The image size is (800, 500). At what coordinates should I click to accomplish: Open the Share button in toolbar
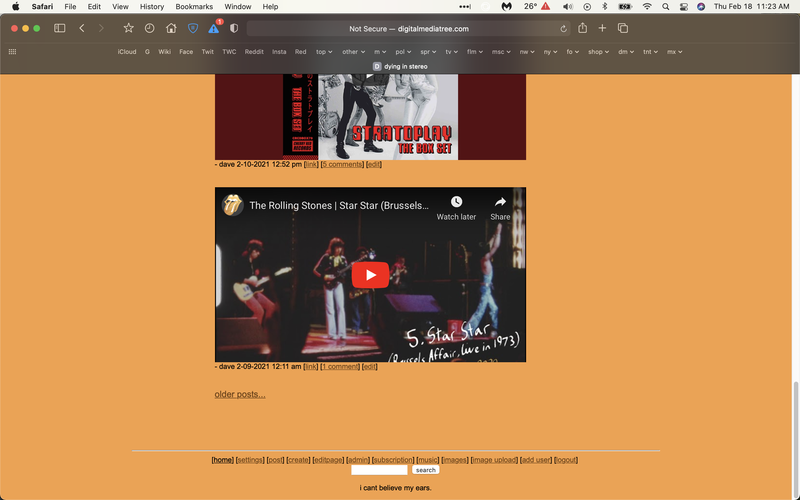tap(583, 28)
